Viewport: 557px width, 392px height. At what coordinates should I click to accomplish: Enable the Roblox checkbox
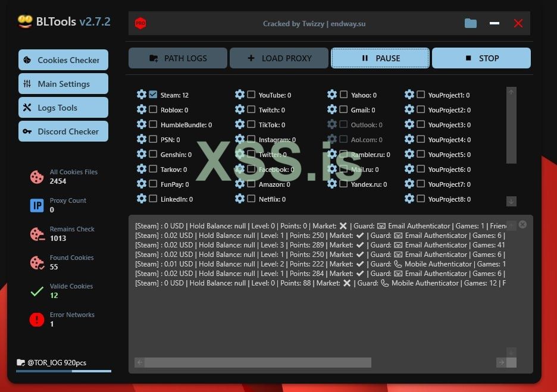[x=153, y=109]
